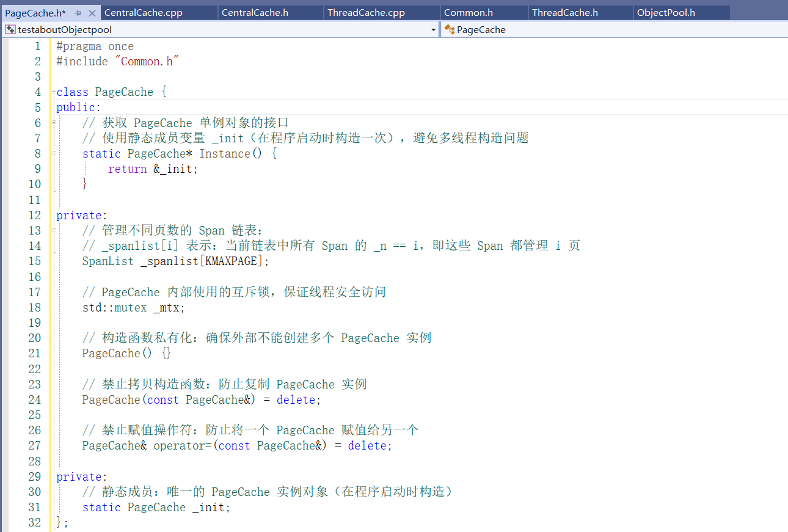Click the first "private:" keyword on line 12

(x=82, y=216)
